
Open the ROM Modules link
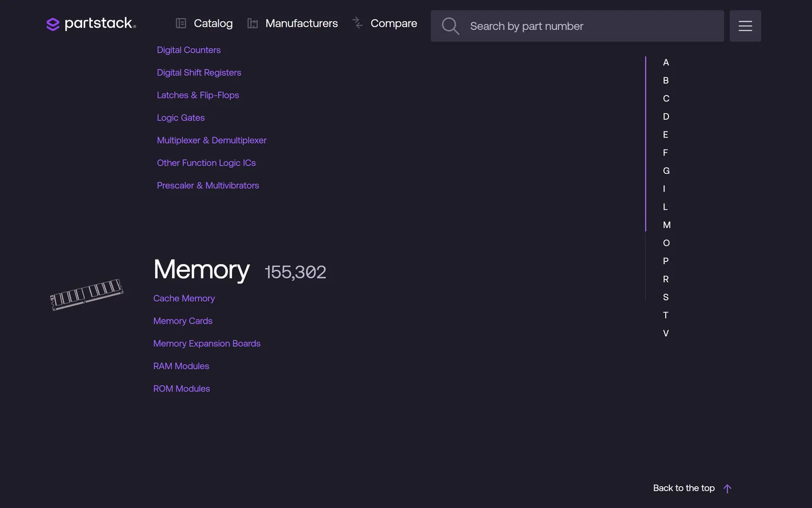point(182,389)
